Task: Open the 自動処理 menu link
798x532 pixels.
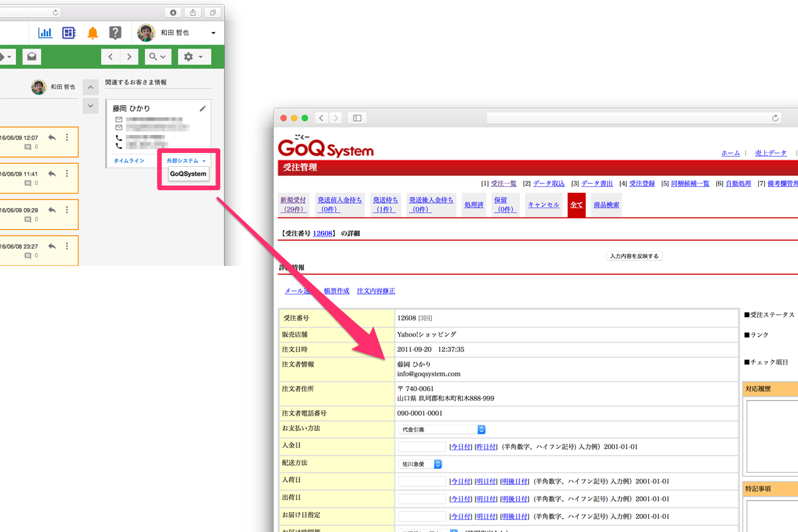Action: click(x=738, y=184)
